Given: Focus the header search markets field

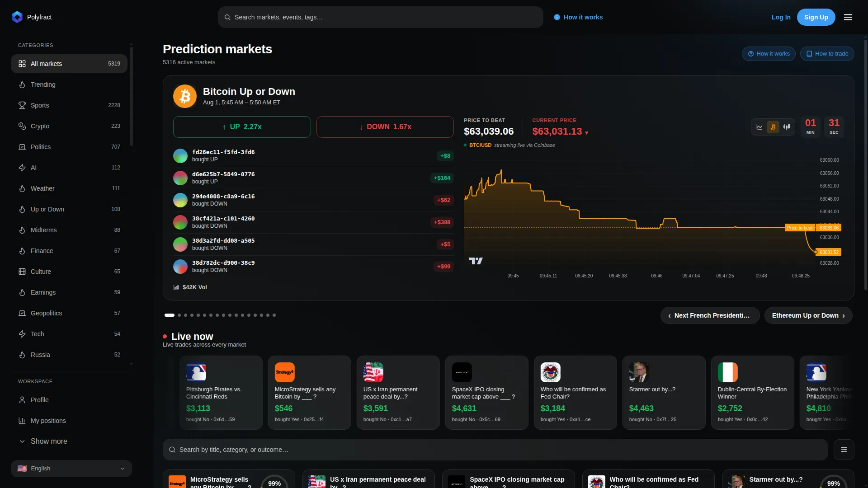Looking at the screenshot, I should 381,17.
